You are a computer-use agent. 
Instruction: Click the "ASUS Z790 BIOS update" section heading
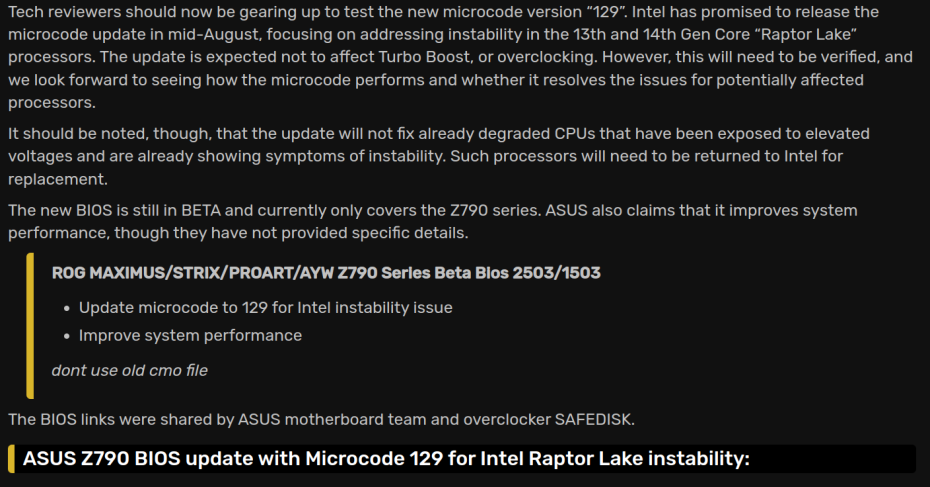tap(386, 459)
